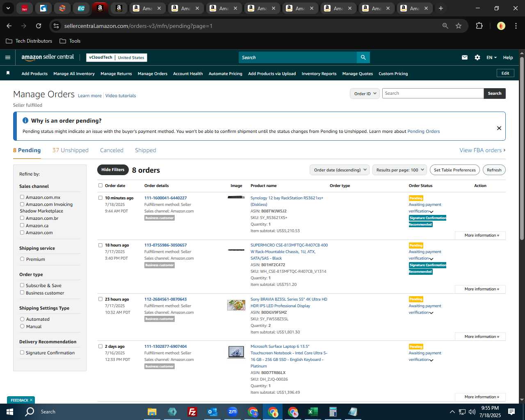Dismiss the pending info banner with X
The height and width of the screenshot is (420, 525).
point(499,128)
